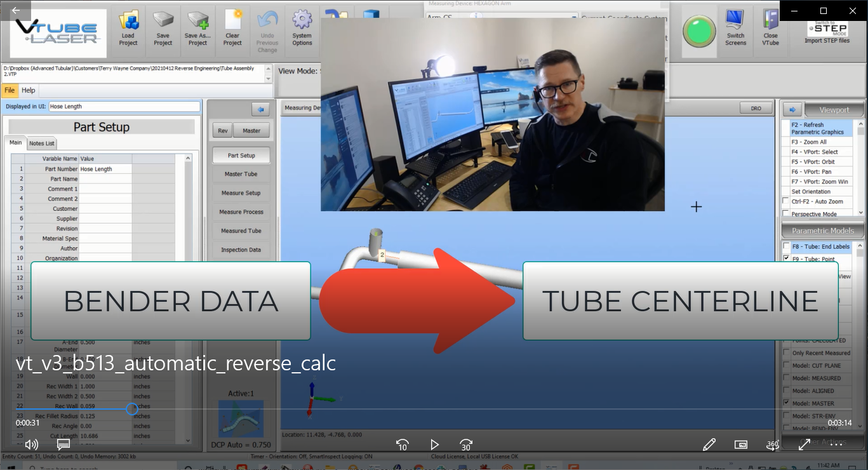The image size is (868, 470).
Task: Click the Clear Project icon
Action: 232,27
